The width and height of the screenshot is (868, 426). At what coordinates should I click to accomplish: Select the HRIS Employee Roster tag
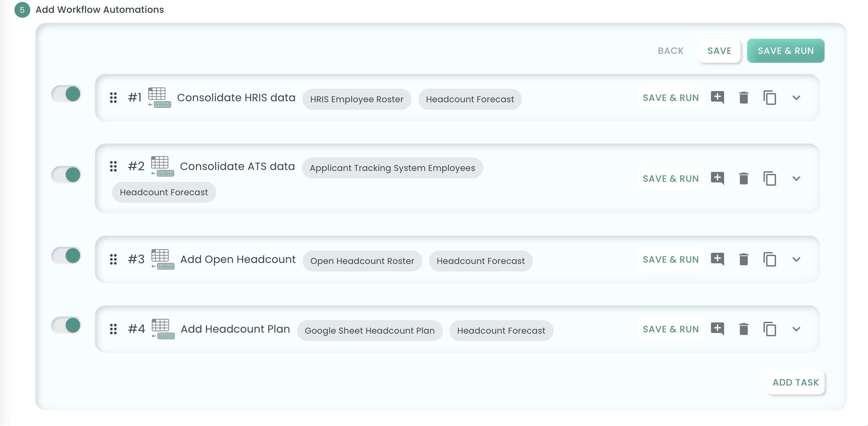(x=356, y=99)
